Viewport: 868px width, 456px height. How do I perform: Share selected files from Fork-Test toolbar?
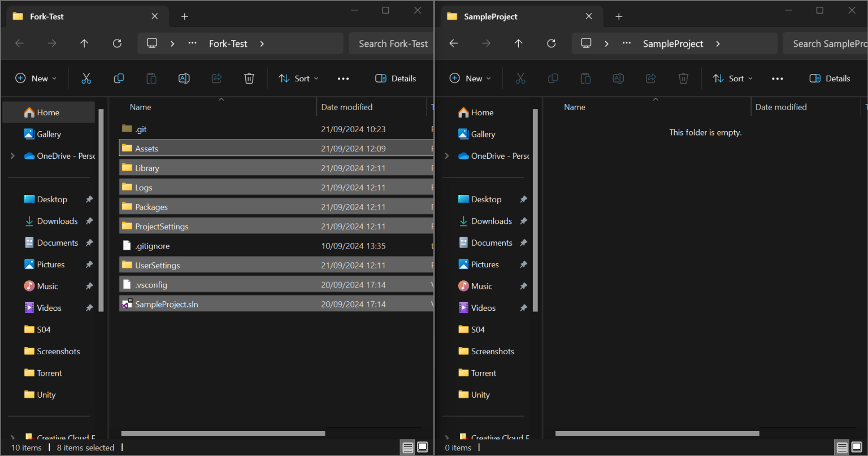coord(216,78)
